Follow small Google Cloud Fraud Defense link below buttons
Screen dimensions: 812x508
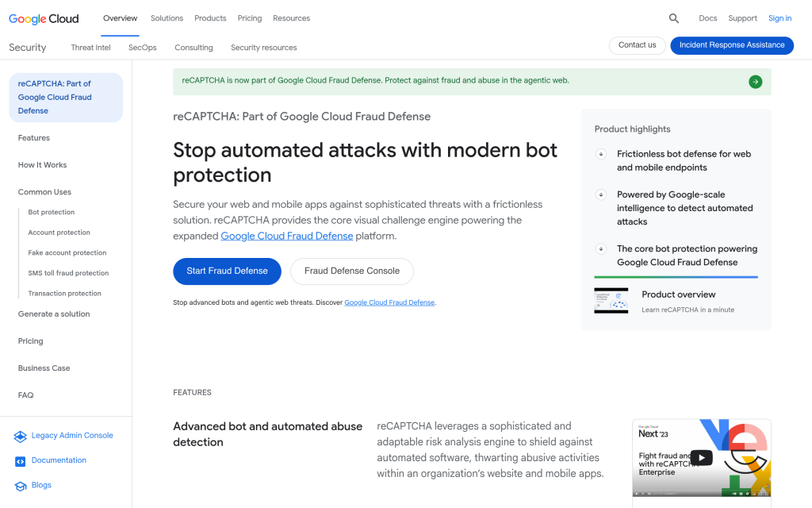click(389, 302)
